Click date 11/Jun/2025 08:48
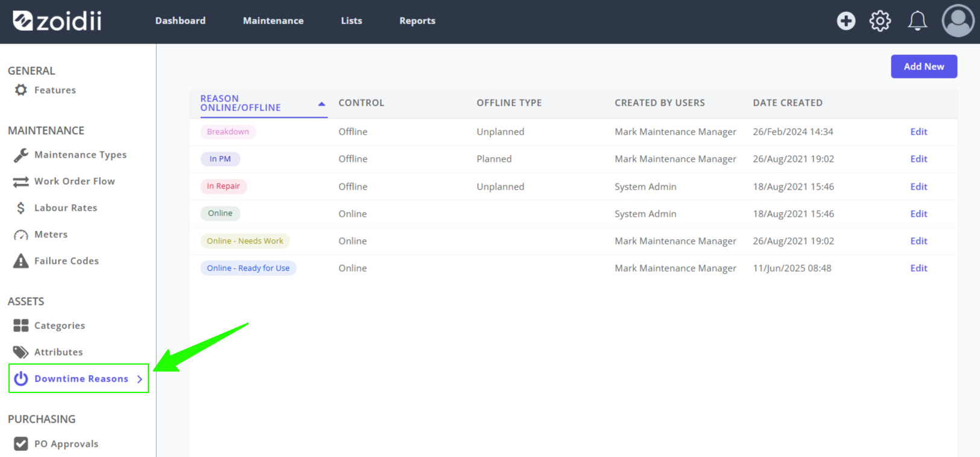 tap(792, 268)
